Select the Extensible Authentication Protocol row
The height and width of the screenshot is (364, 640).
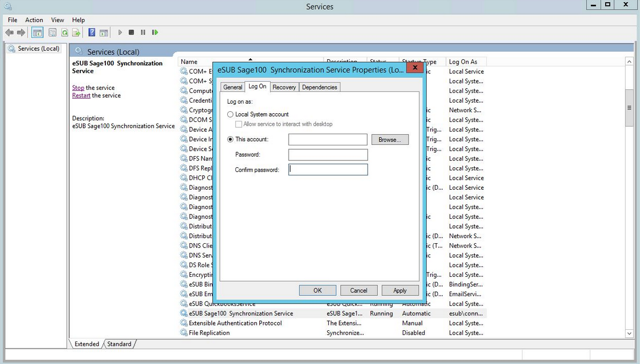pyautogui.click(x=332, y=323)
